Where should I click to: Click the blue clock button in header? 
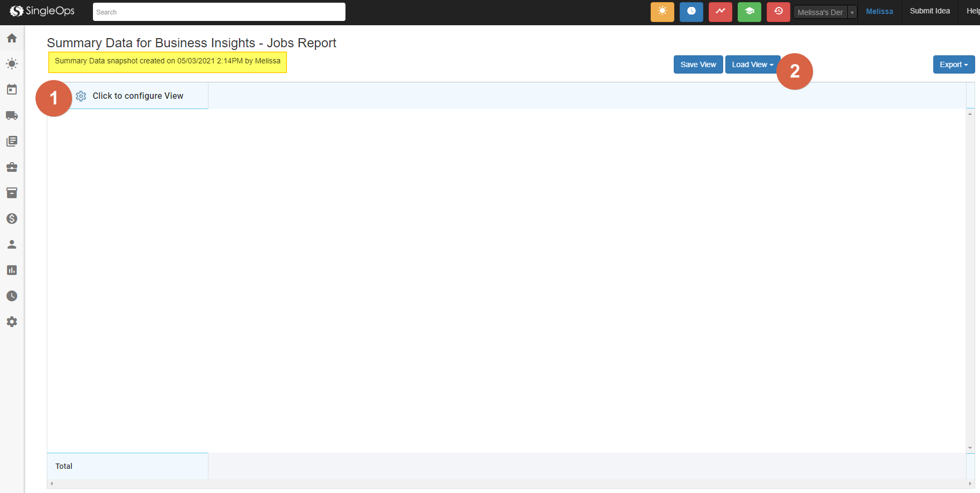click(691, 12)
